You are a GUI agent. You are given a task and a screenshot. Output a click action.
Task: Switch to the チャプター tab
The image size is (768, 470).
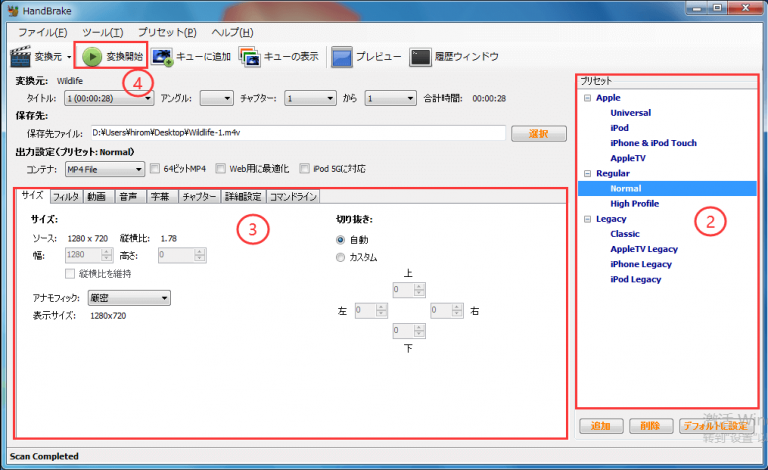click(x=199, y=197)
